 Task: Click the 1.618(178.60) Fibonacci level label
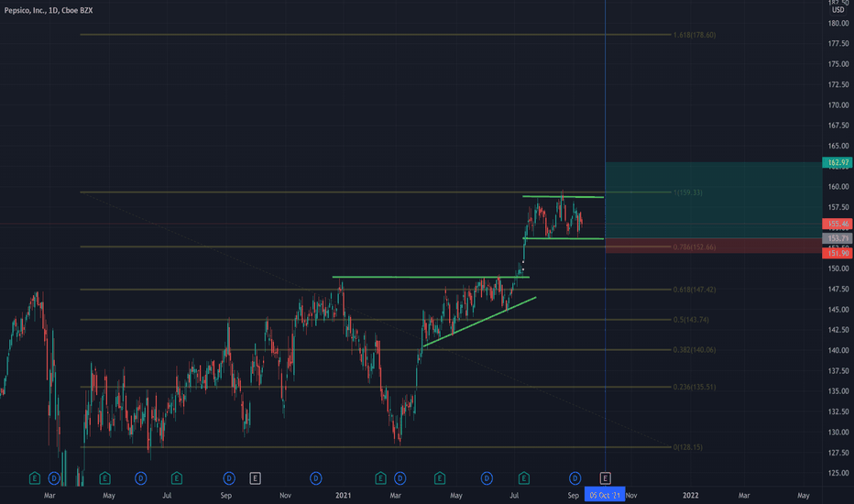[x=695, y=35]
